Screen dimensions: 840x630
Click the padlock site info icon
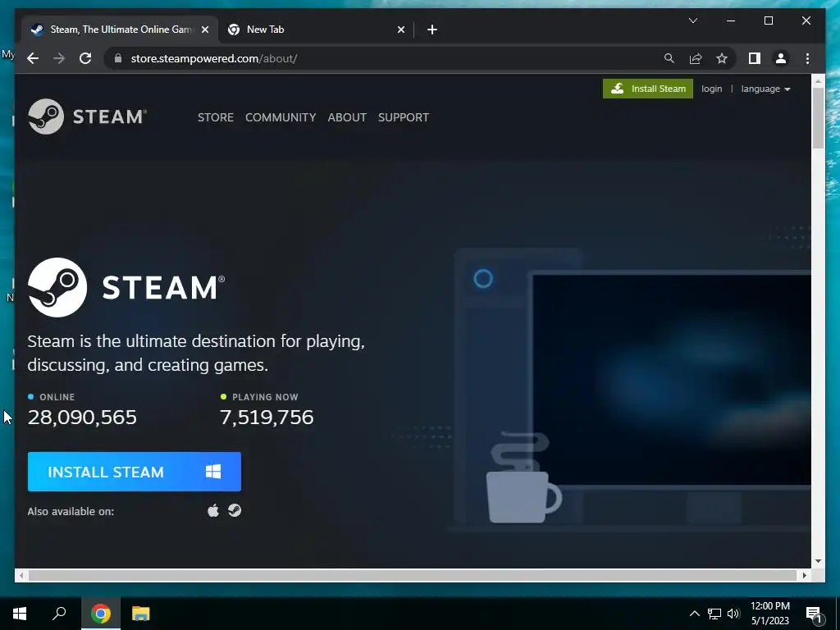coord(118,58)
